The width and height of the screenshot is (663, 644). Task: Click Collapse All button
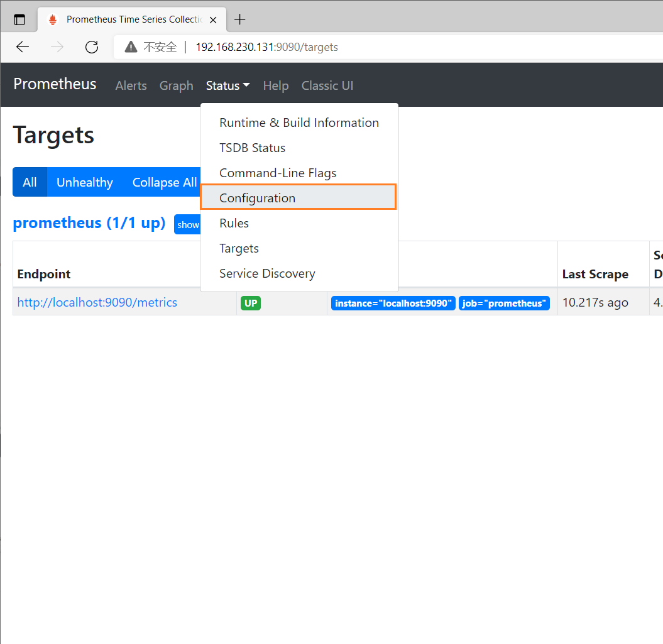tap(165, 182)
